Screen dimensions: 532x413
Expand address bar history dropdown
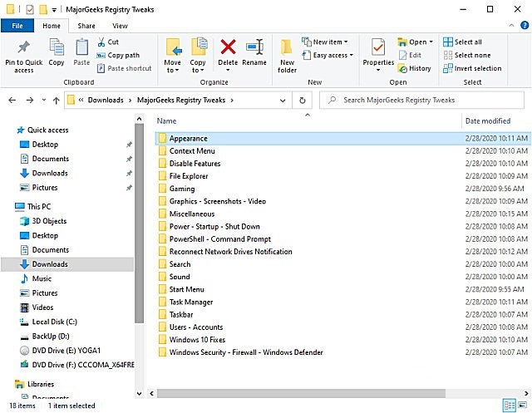(283, 101)
